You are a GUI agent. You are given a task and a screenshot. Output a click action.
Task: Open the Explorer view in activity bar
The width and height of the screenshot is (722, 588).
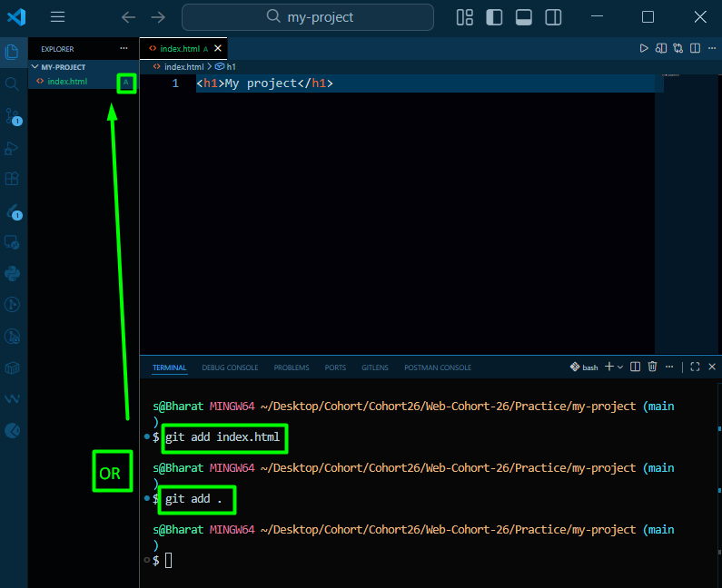pyautogui.click(x=13, y=53)
